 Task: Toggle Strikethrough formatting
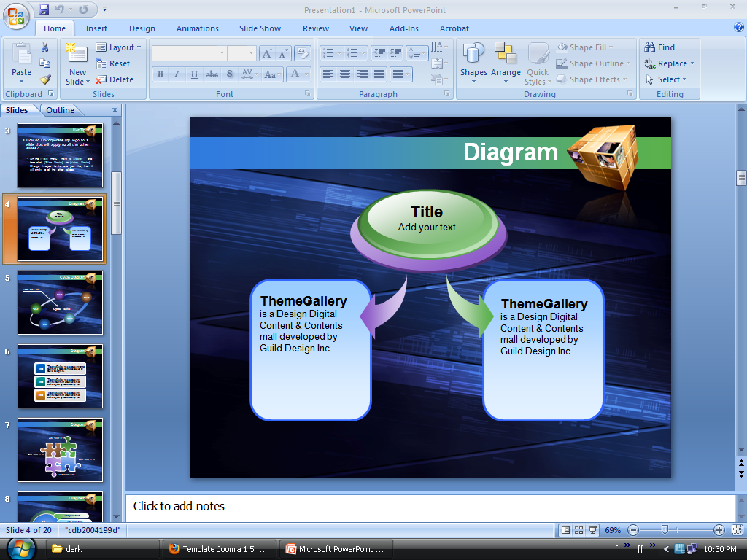tap(212, 74)
